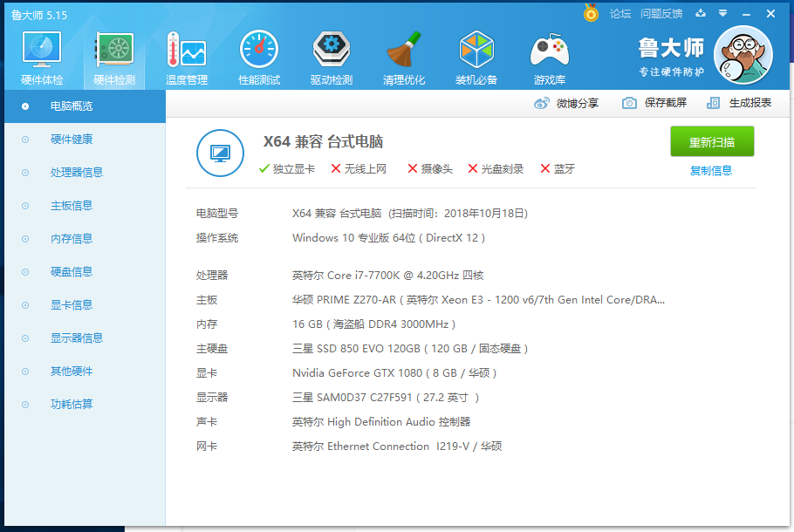Select 硬件检测 hardware detection icon
The image size is (794, 532).
114,58
